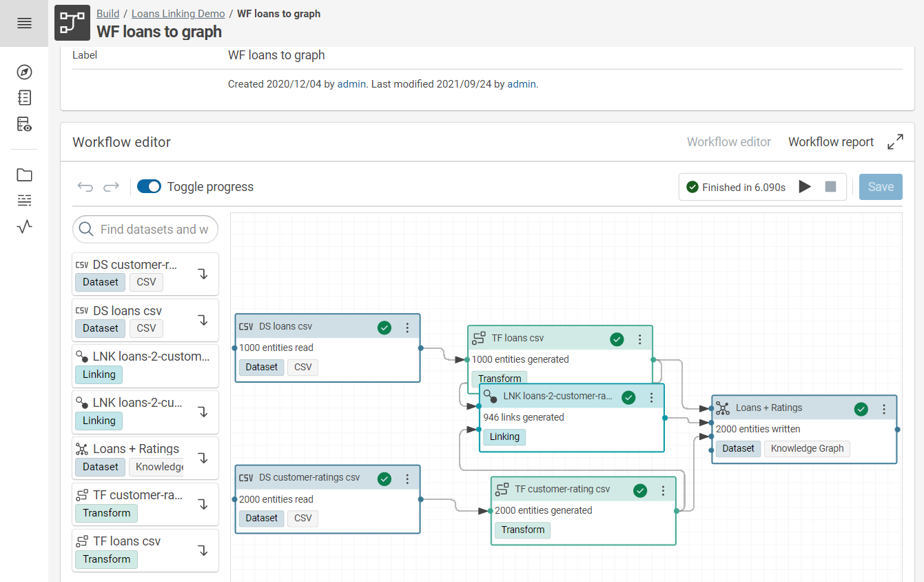Expand the DS loans csv sidebar entry
924x582 pixels.
(203, 320)
